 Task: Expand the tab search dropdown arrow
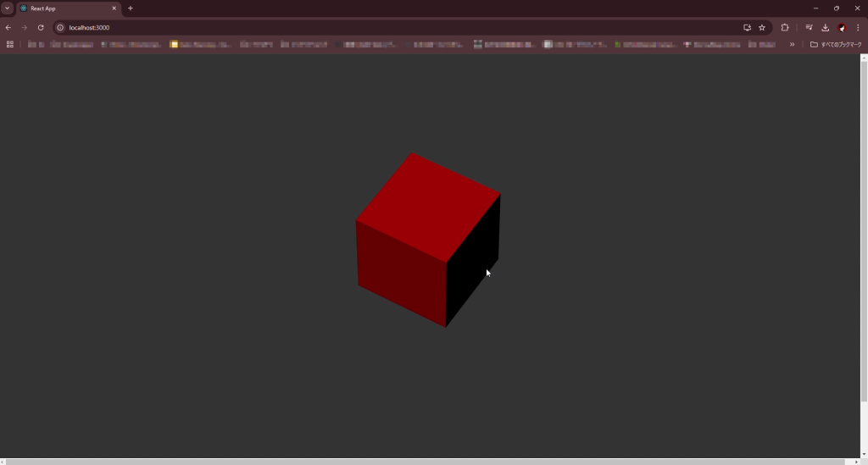pos(7,8)
